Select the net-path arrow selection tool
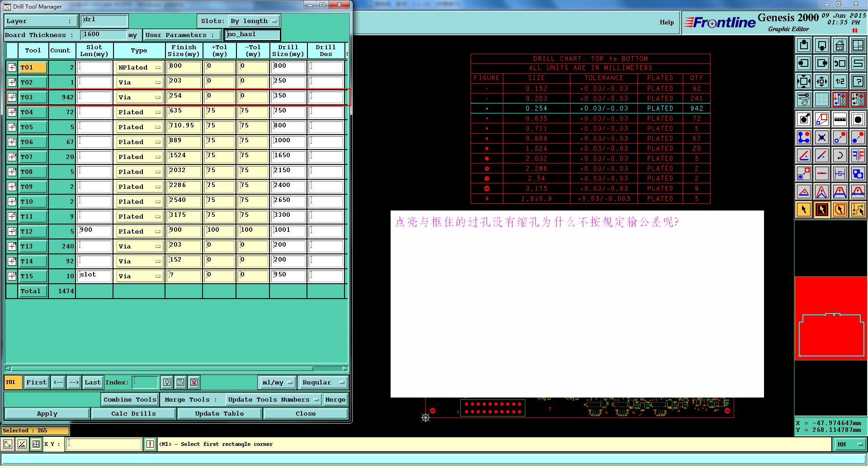The image size is (868, 468). click(x=858, y=210)
